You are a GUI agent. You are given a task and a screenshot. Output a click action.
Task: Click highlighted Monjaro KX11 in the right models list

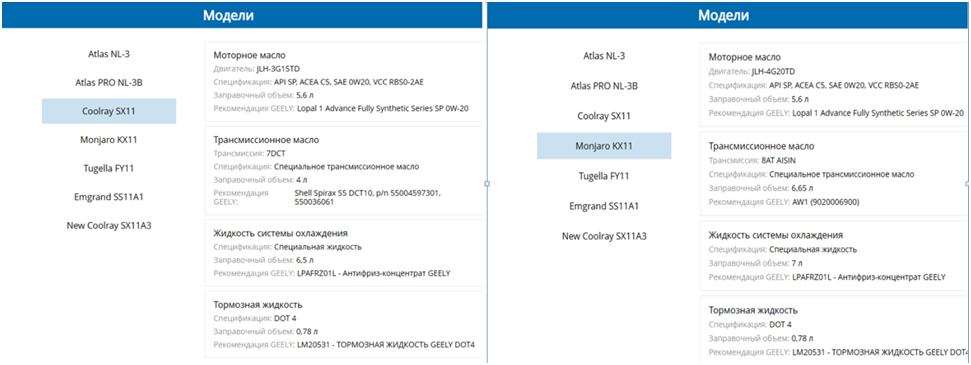604,146
